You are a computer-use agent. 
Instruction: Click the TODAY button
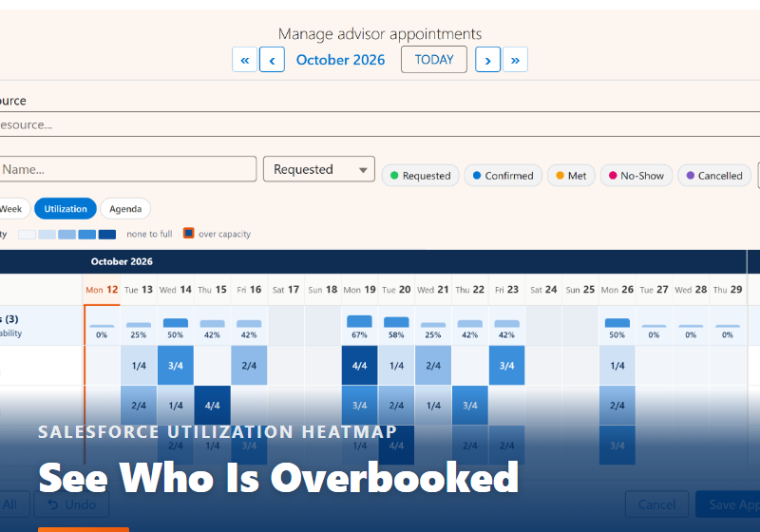point(434,60)
